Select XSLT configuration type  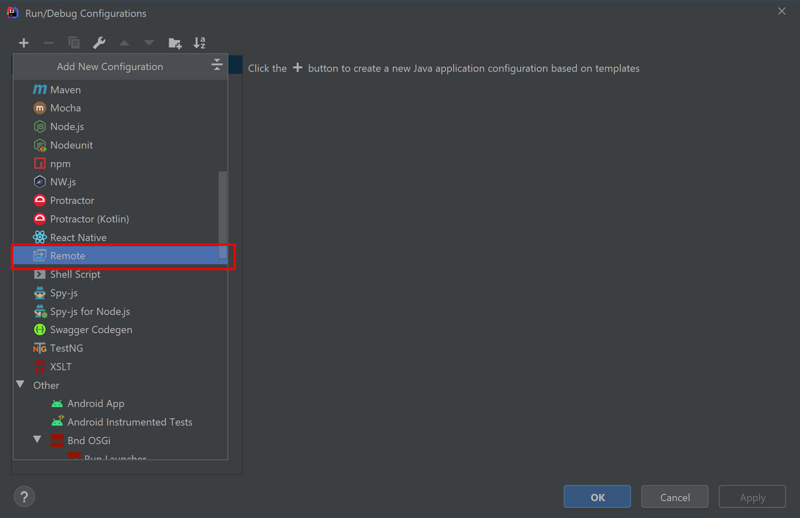pos(120,366)
